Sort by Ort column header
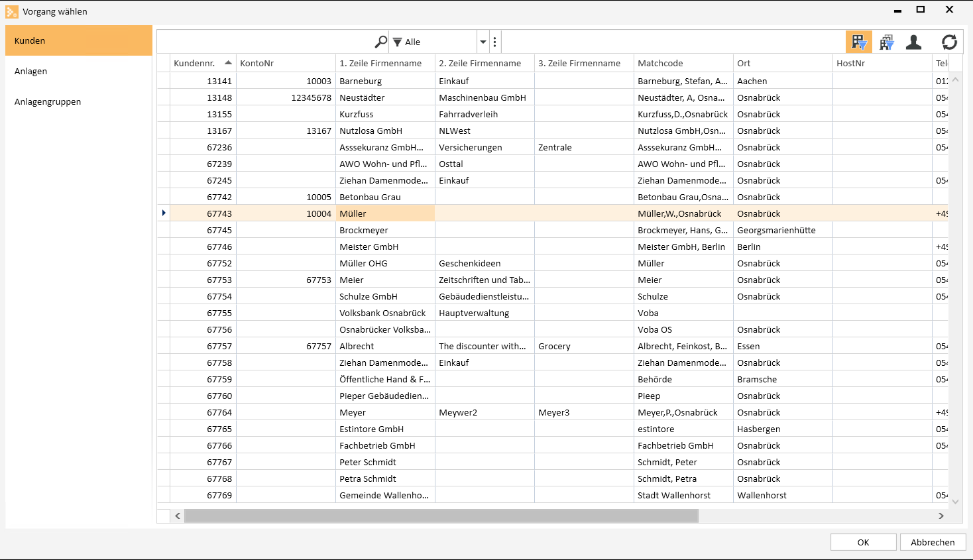This screenshot has width=973, height=560. [x=783, y=63]
